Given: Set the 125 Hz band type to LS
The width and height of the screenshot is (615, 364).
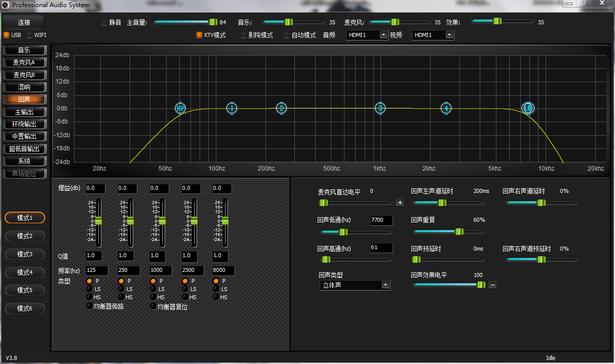Looking at the screenshot, I should coord(89,289).
